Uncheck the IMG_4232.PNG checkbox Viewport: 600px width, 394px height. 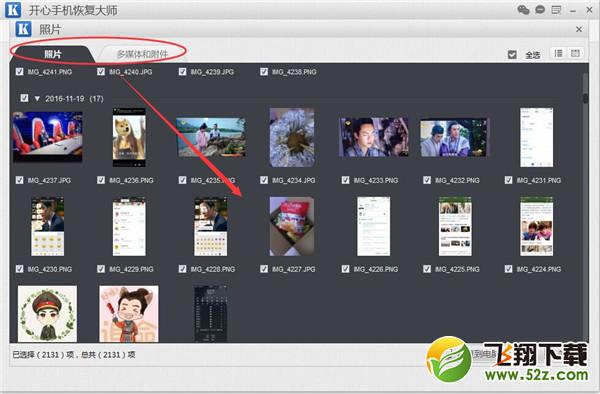pyautogui.click(x=427, y=180)
